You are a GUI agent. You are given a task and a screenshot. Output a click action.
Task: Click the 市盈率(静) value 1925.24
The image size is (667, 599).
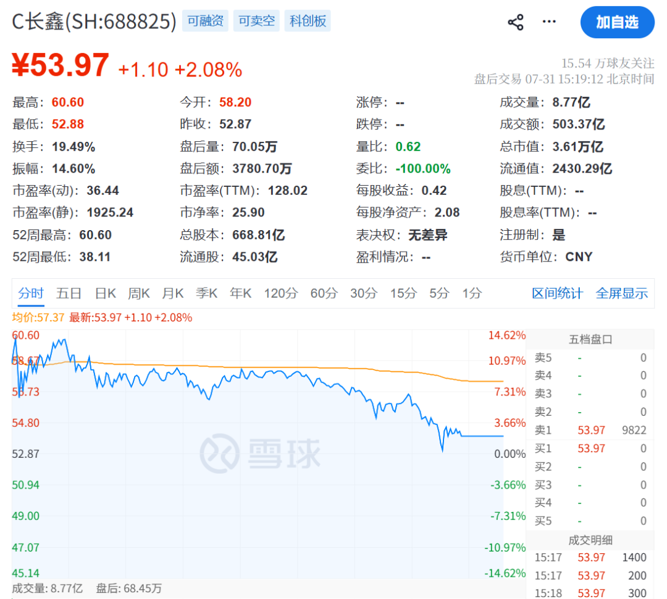[x=110, y=212]
